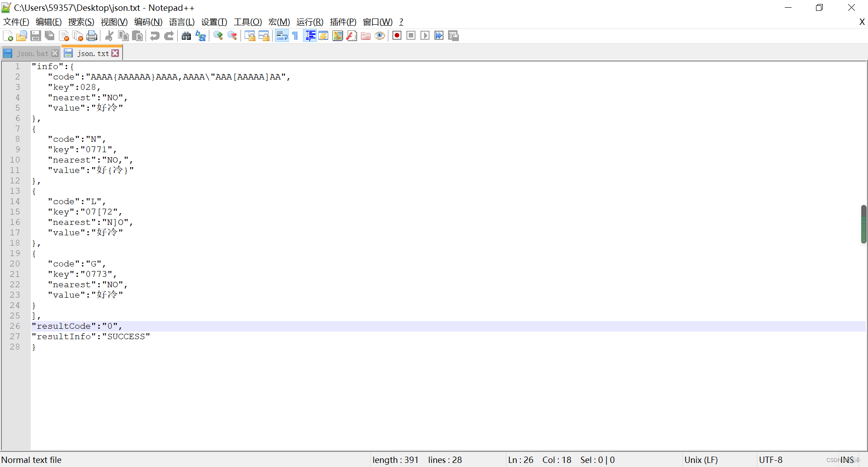Click the macro Playback icon
Image resolution: width=868 pixels, height=467 pixels.
[425, 36]
